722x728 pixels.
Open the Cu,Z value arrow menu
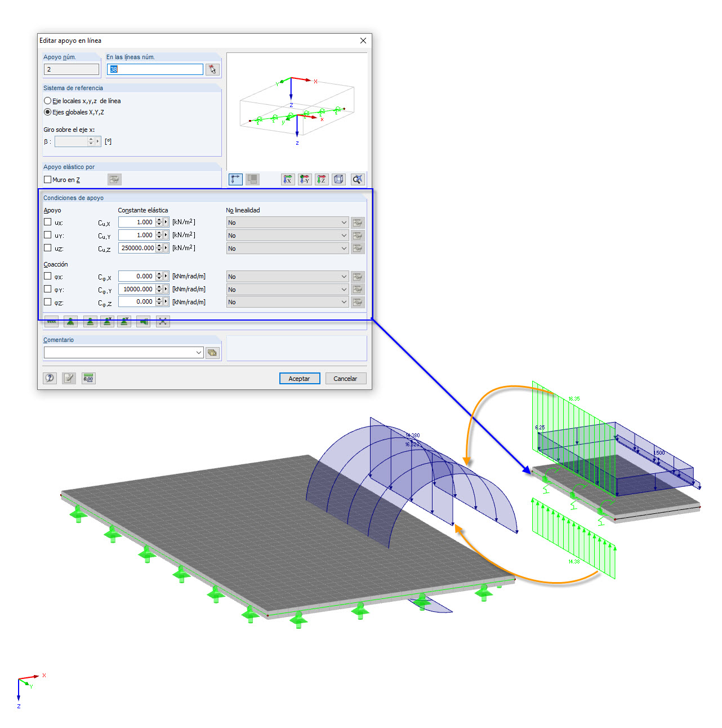pyautogui.click(x=166, y=248)
